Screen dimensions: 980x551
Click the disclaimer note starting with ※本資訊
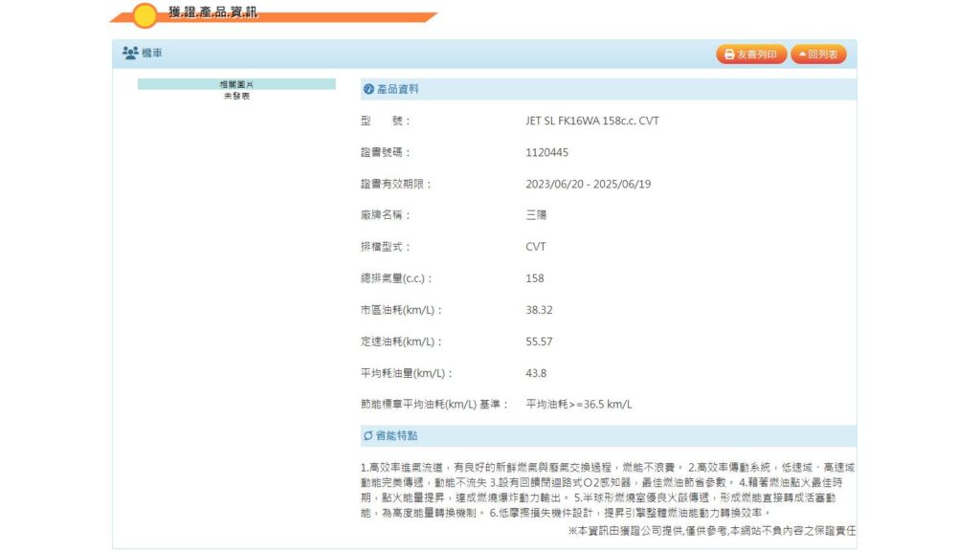pyautogui.click(x=711, y=530)
